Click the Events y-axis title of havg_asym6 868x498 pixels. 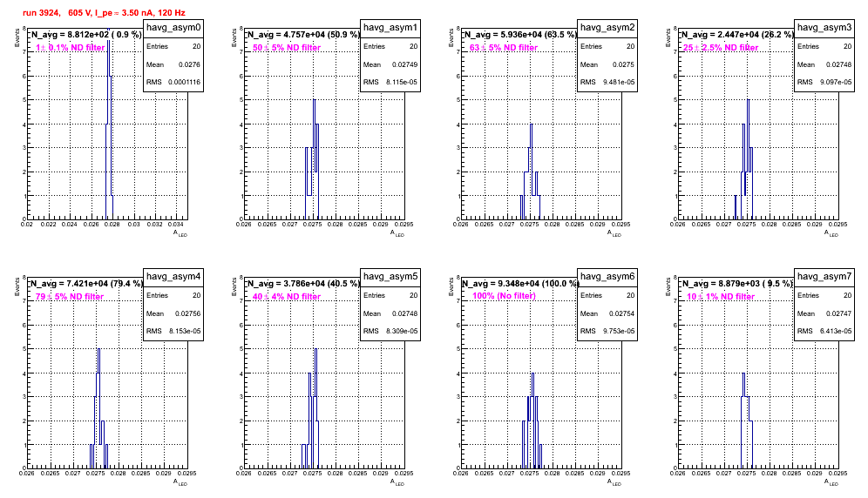point(451,286)
